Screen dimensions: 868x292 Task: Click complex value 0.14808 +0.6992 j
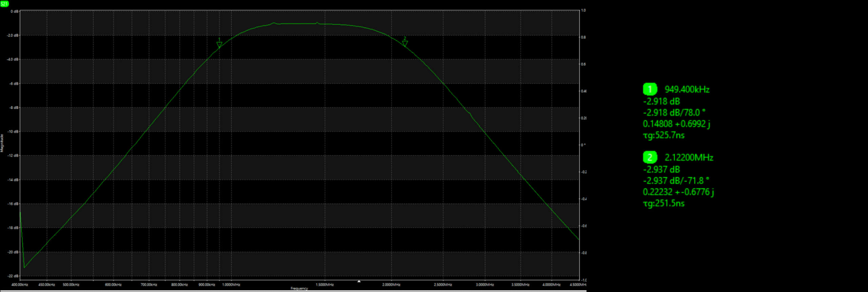pyautogui.click(x=676, y=124)
